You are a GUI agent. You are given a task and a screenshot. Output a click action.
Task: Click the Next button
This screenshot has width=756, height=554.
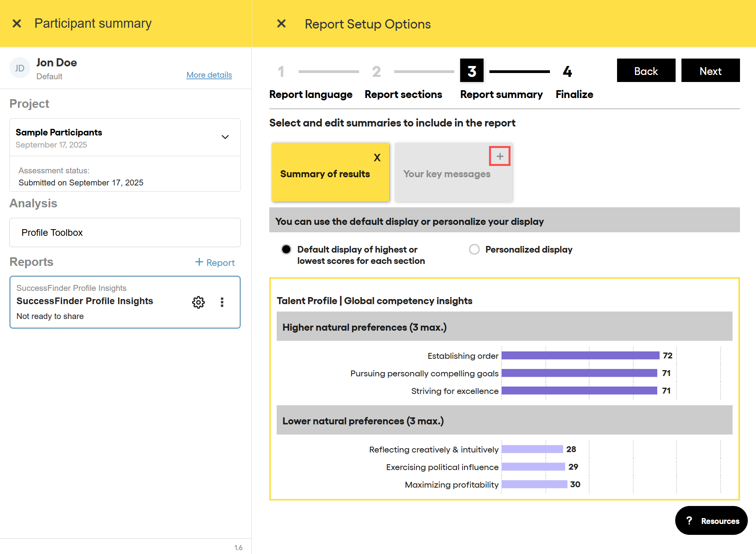(x=710, y=71)
